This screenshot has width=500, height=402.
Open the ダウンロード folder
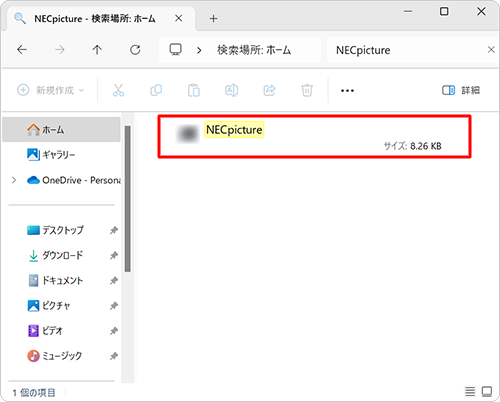pyautogui.click(x=55, y=255)
